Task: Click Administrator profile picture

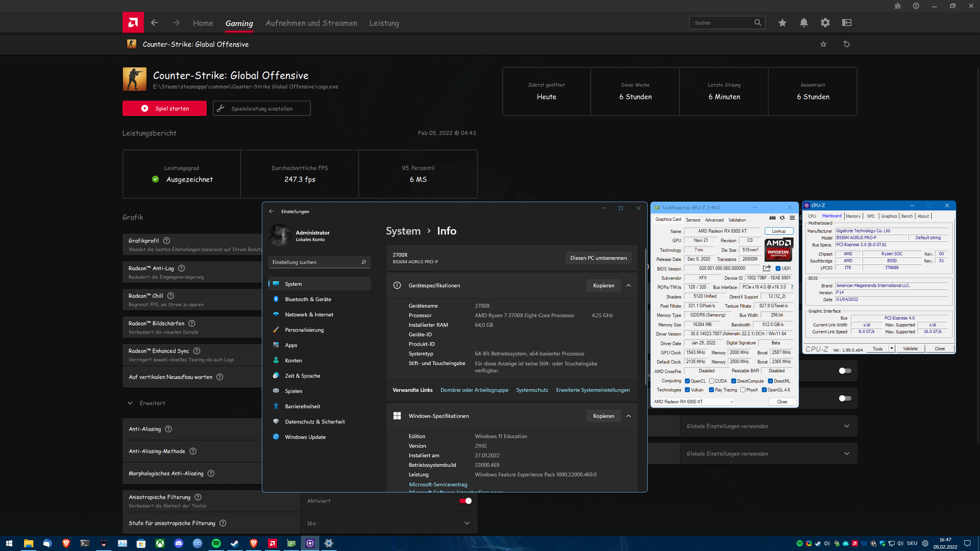Action: 280,235
